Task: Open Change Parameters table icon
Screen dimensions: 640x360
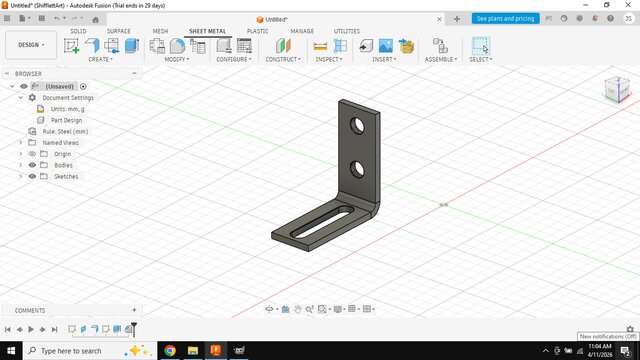Action: click(198, 46)
